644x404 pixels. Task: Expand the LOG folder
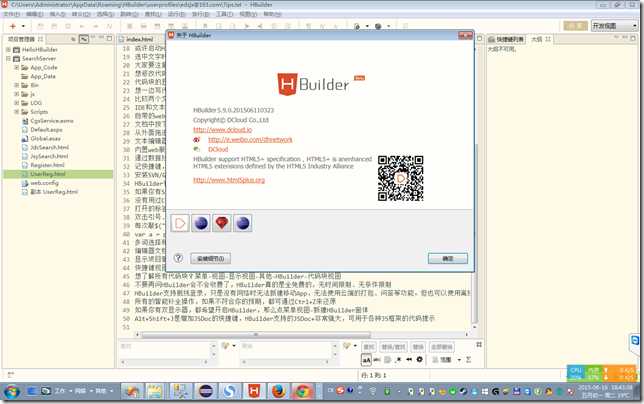click(17, 103)
